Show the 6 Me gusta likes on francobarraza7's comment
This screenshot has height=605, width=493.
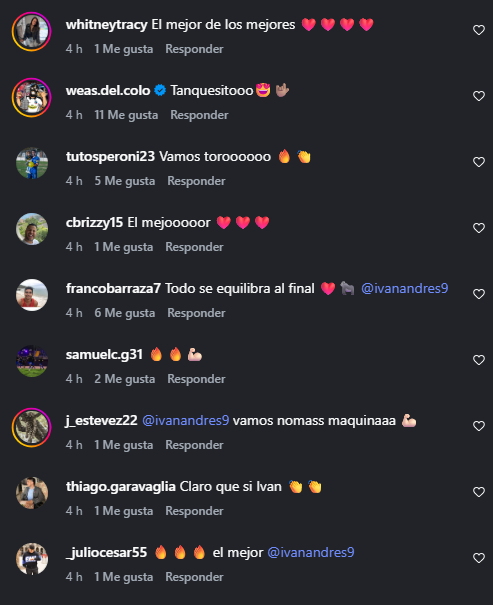click(x=125, y=313)
